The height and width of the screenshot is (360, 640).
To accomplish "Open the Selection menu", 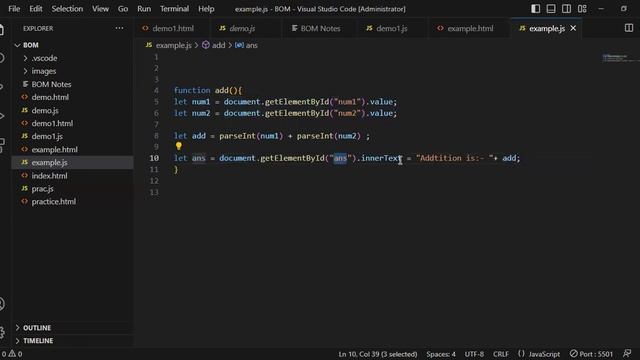I will 67,9.
